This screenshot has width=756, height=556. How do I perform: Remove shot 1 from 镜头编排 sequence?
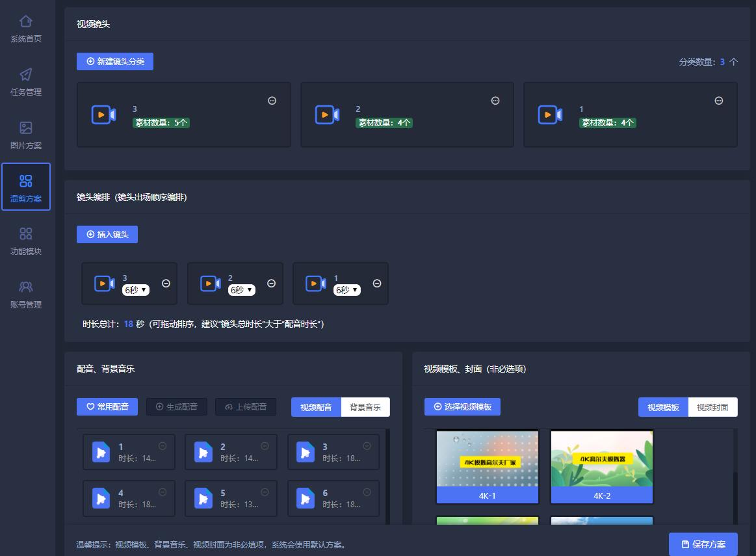coord(376,283)
